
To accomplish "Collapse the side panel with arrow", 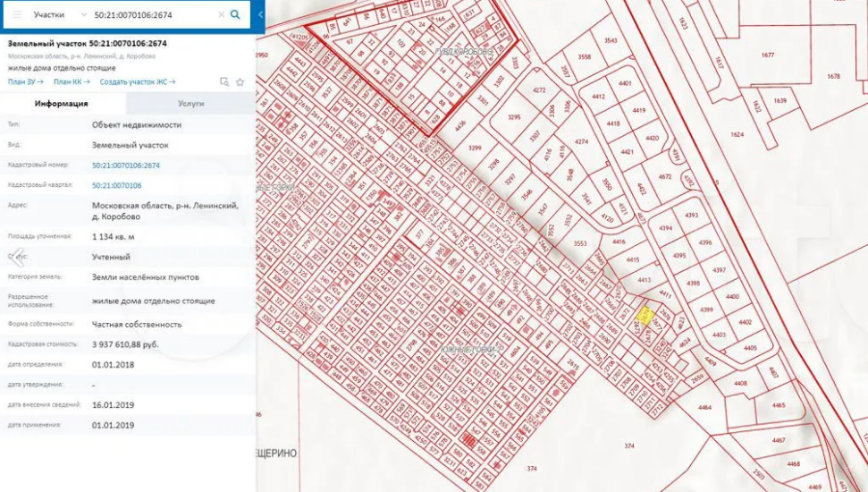I will [260, 15].
